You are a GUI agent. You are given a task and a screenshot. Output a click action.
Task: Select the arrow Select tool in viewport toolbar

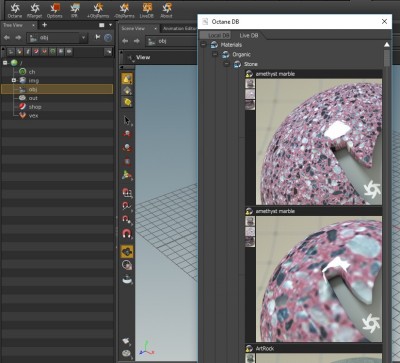click(x=127, y=120)
